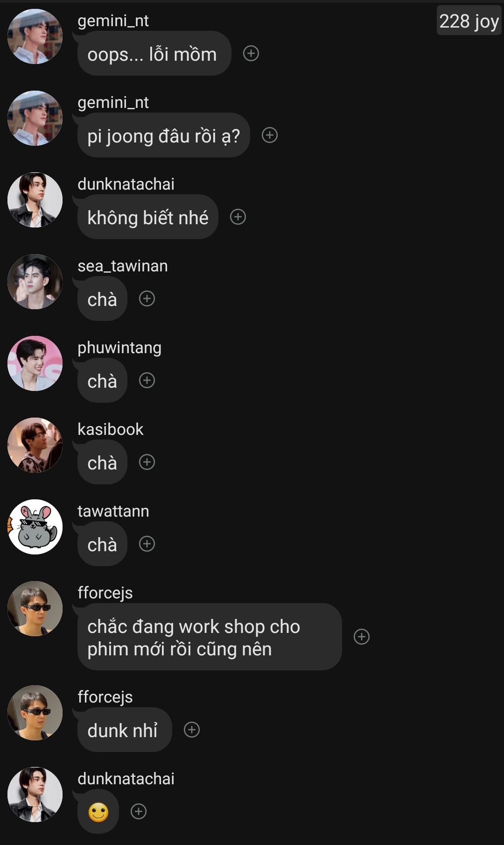Image resolution: width=504 pixels, height=845 pixels.
Task: Add reaction to "oops... lỗi mồm" message
Action: pyautogui.click(x=251, y=53)
